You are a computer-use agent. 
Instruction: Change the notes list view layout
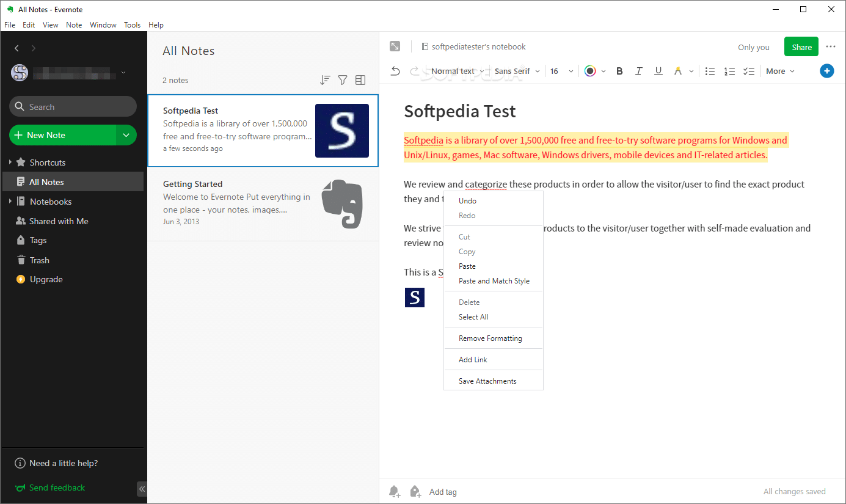point(360,80)
